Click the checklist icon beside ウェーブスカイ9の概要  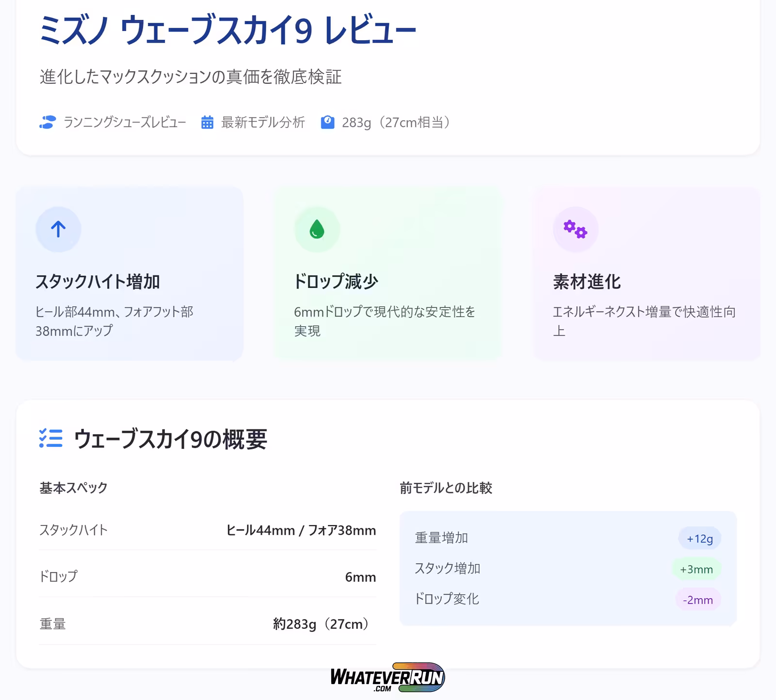51,438
